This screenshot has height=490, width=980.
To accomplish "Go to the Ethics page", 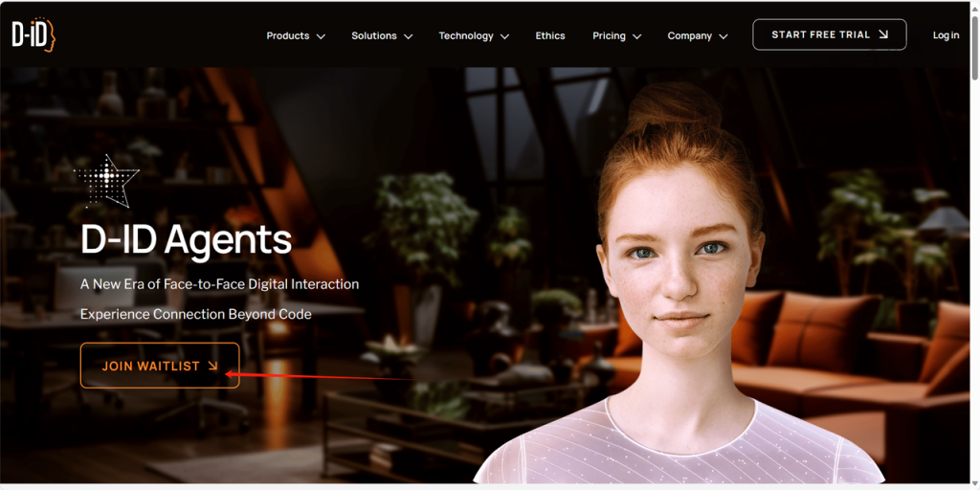I will click(550, 35).
